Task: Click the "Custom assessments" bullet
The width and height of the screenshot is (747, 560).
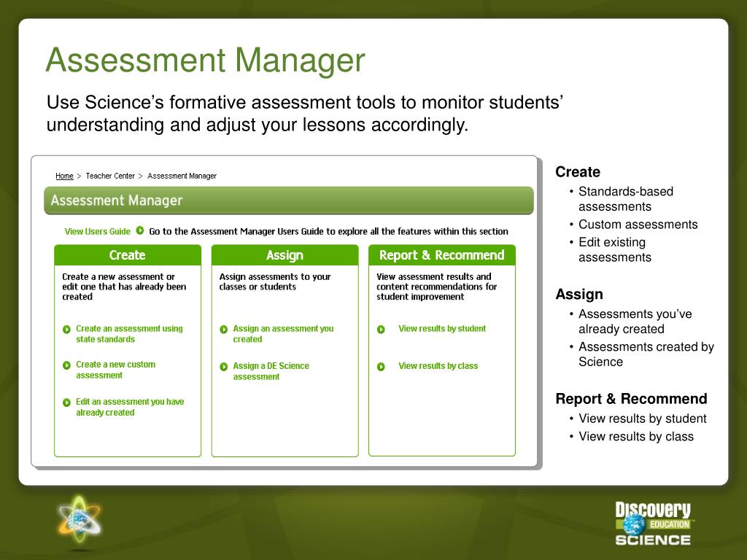Action: coord(638,225)
